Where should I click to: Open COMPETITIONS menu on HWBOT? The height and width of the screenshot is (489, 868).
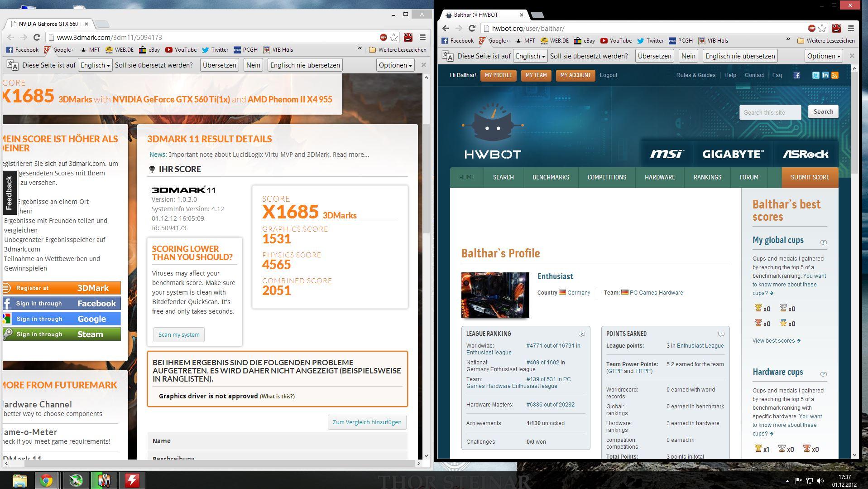tap(607, 177)
